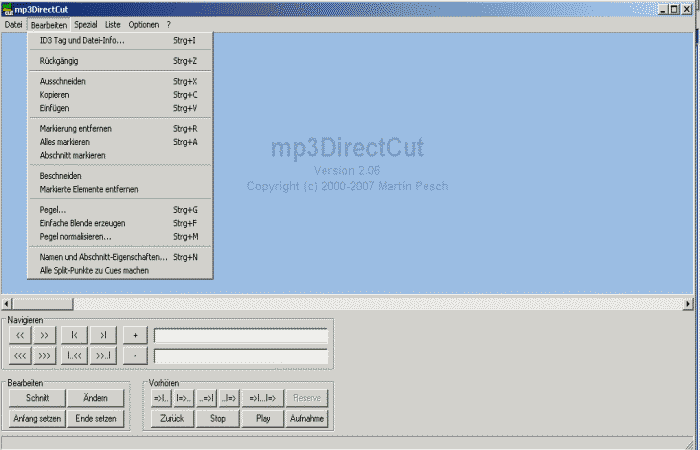This screenshot has width=700, height=450.
Task: Click the Schnitt button
Action: 37,398
